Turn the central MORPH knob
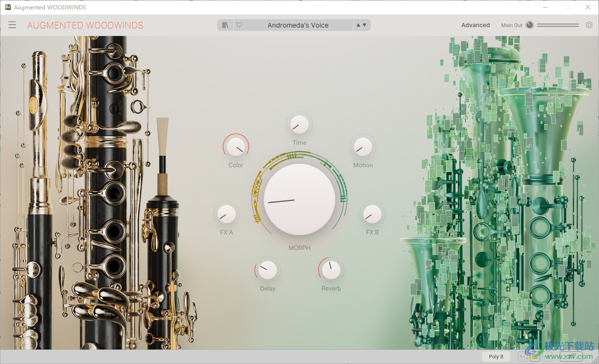Image resolution: width=599 pixels, height=364 pixels. click(x=299, y=200)
